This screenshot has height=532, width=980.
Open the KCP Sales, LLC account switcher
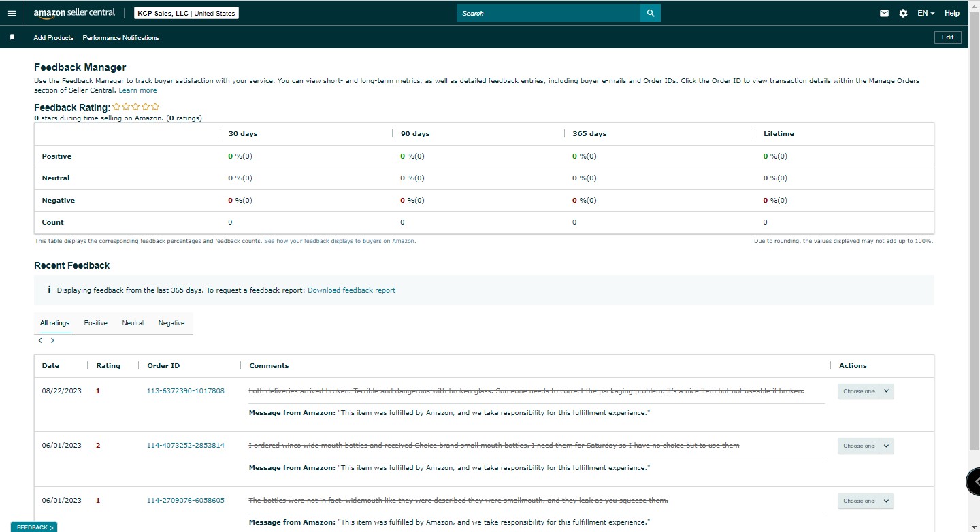pyautogui.click(x=186, y=13)
